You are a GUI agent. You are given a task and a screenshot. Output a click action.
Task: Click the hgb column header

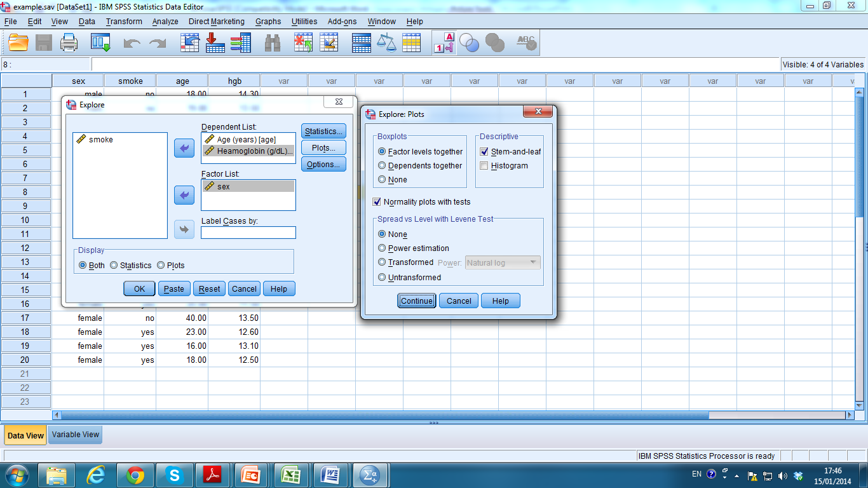point(234,81)
